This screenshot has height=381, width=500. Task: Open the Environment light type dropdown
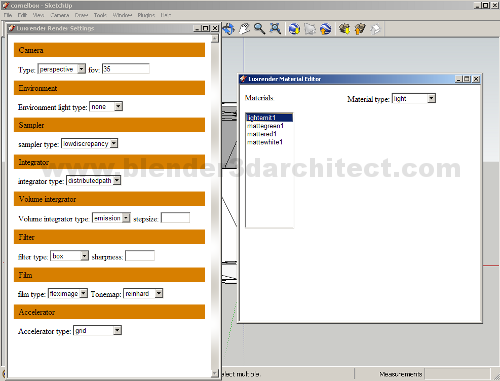coord(106,107)
